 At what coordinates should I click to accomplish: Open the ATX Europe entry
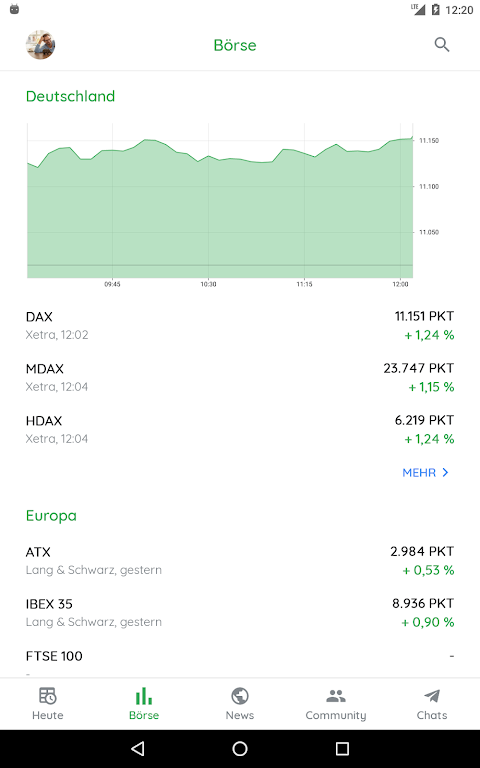240,561
